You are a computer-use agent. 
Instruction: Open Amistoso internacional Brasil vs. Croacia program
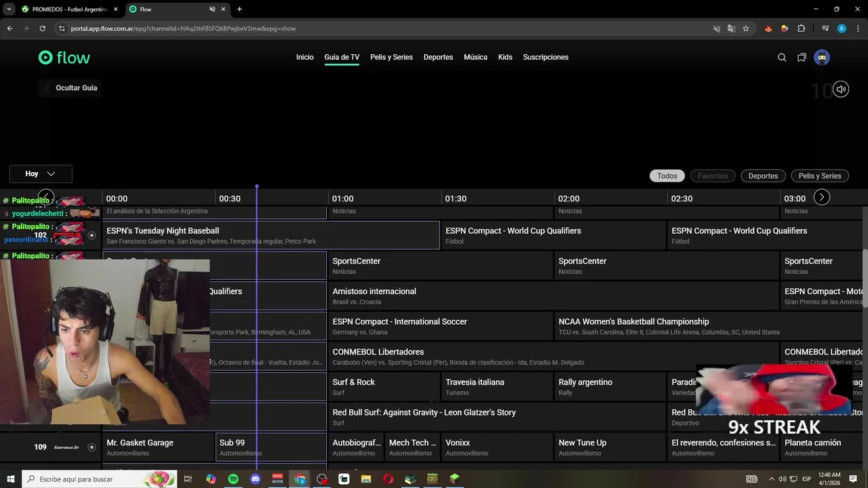coord(553,296)
